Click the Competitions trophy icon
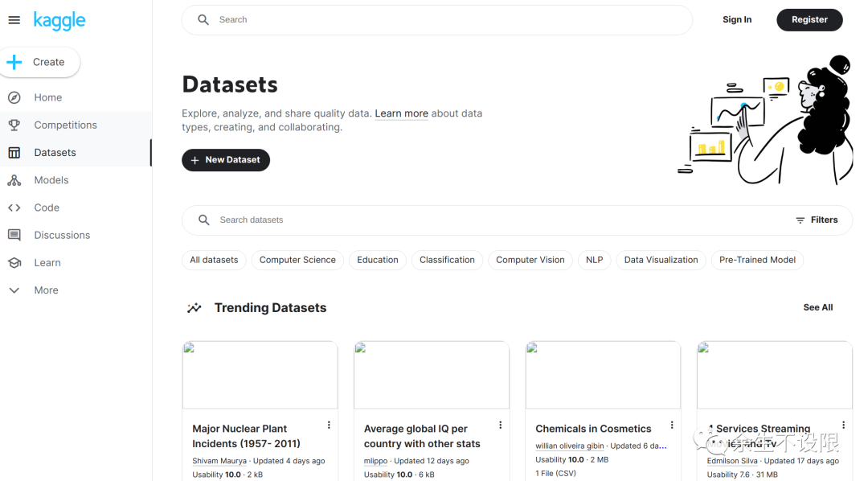This screenshot has height=481, width=868. (x=14, y=125)
